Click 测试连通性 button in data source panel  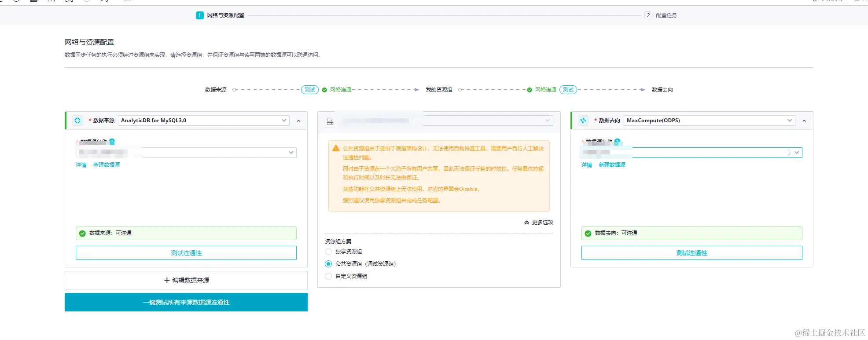[x=186, y=253]
